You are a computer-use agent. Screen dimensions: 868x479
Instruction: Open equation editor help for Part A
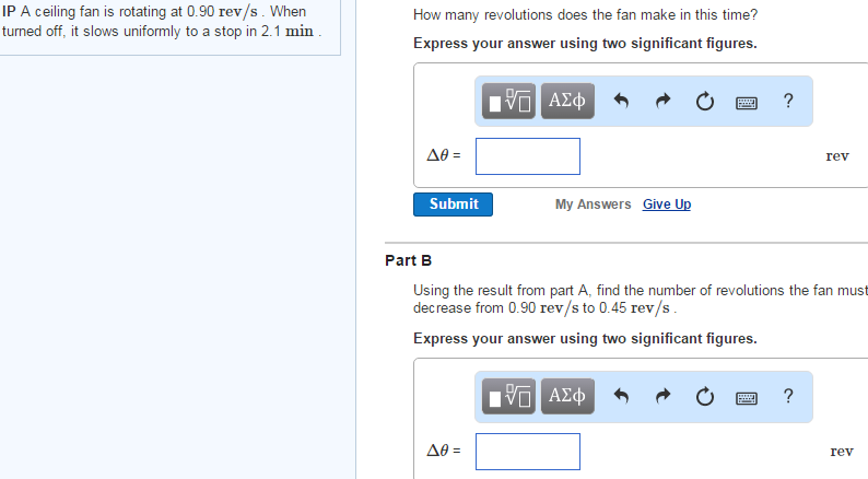click(x=788, y=101)
